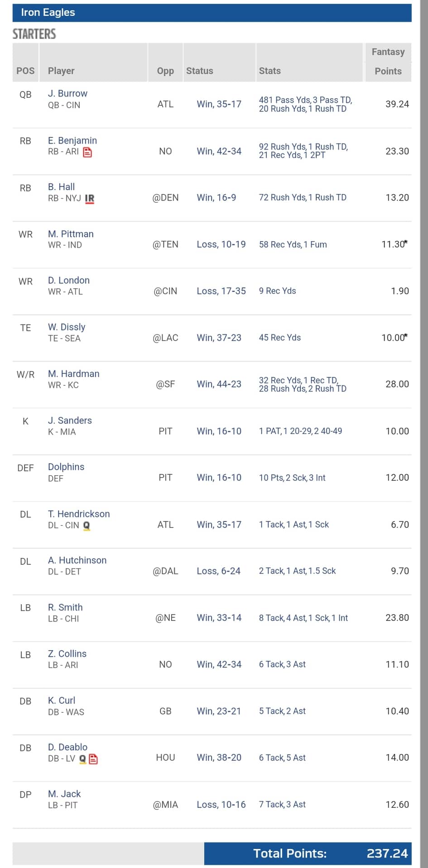
Task: Click the asterisk next to M. Pittman's 11.30 points
Action: tap(406, 242)
